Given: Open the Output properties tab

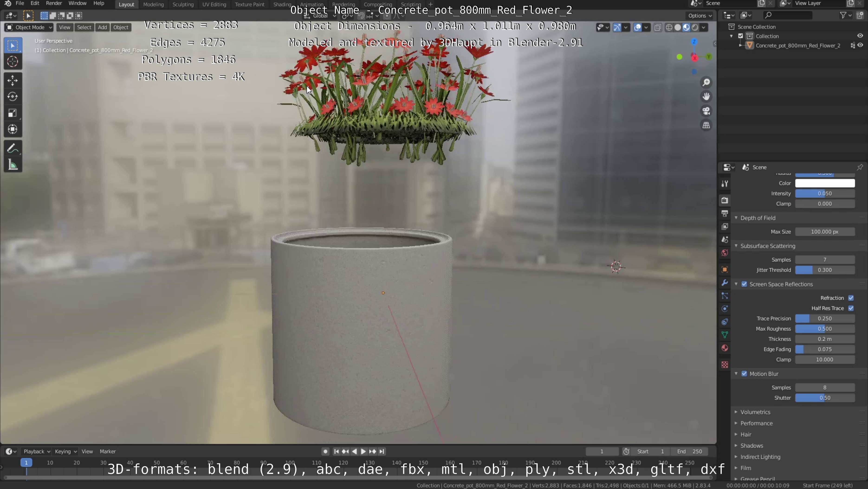Looking at the screenshot, I should click(x=725, y=213).
